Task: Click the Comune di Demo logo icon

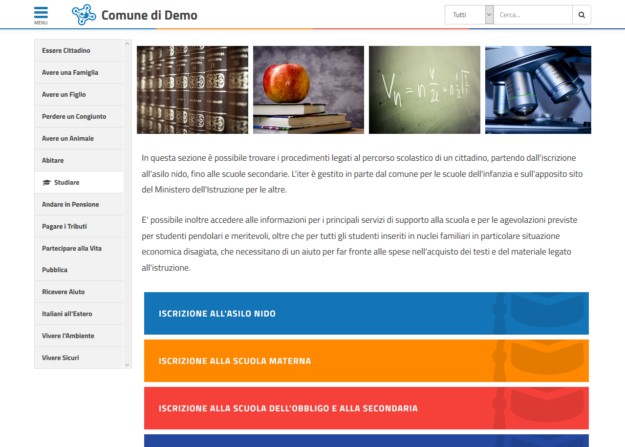Action: click(x=83, y=15)
